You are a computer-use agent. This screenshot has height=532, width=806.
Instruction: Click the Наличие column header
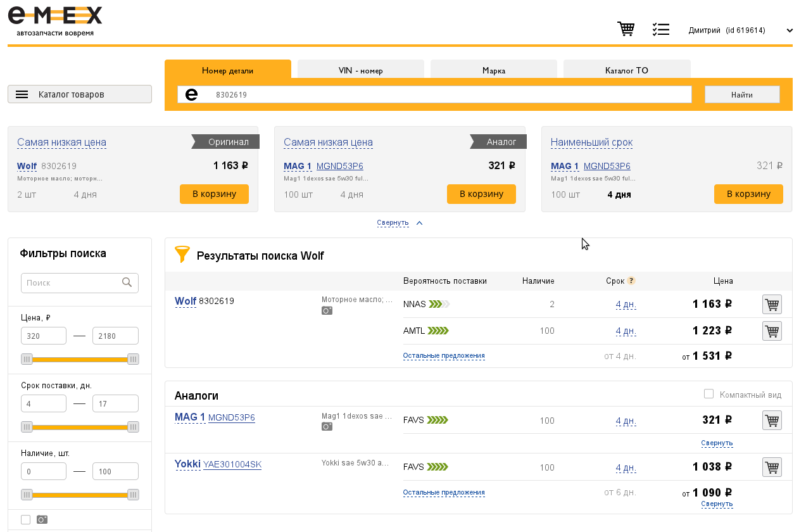click(x=538, y=281)
